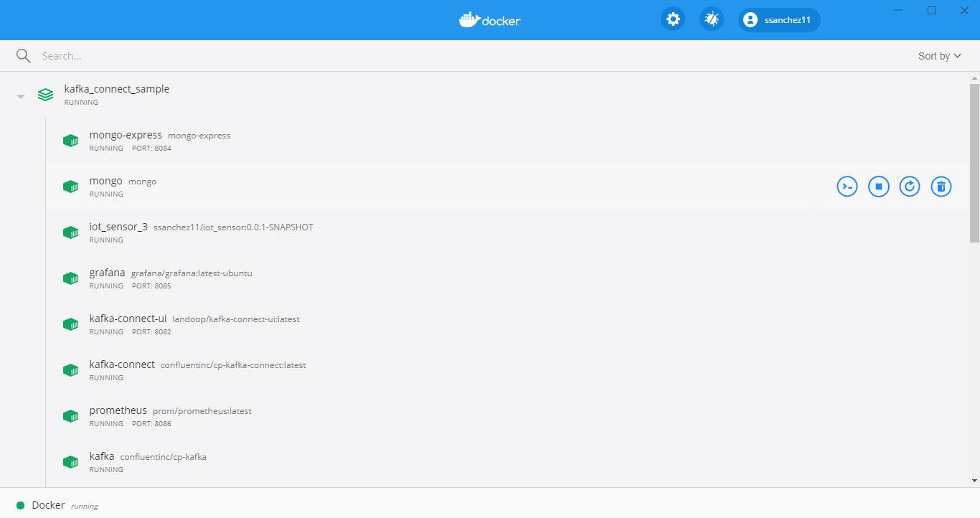The width and height of the screenshot is (980, 518).
Task: Click the vertical scrollbar thumb
Action: [x=974, y=163]
